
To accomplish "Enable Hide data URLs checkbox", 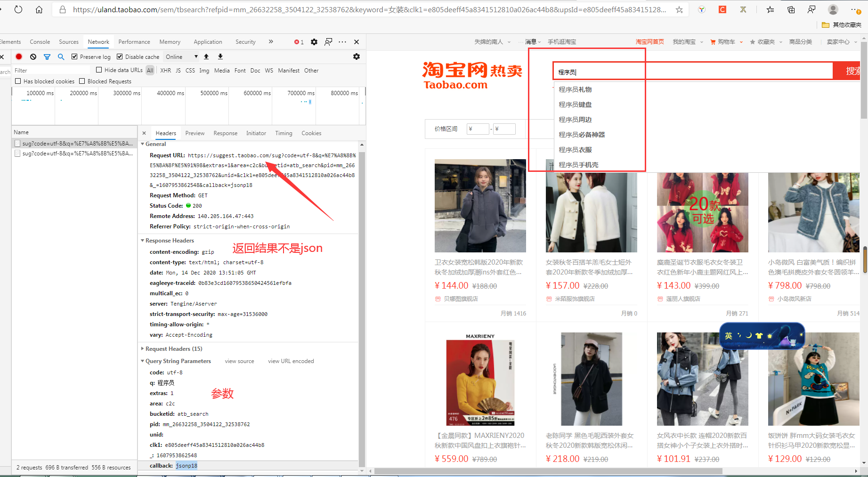I will coord(99,70).
